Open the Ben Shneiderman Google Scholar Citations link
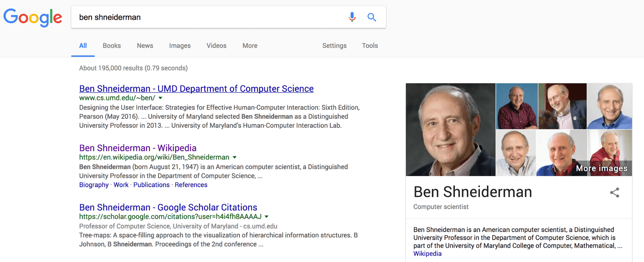The image size is (644, 262). click(x=168, y=207)
